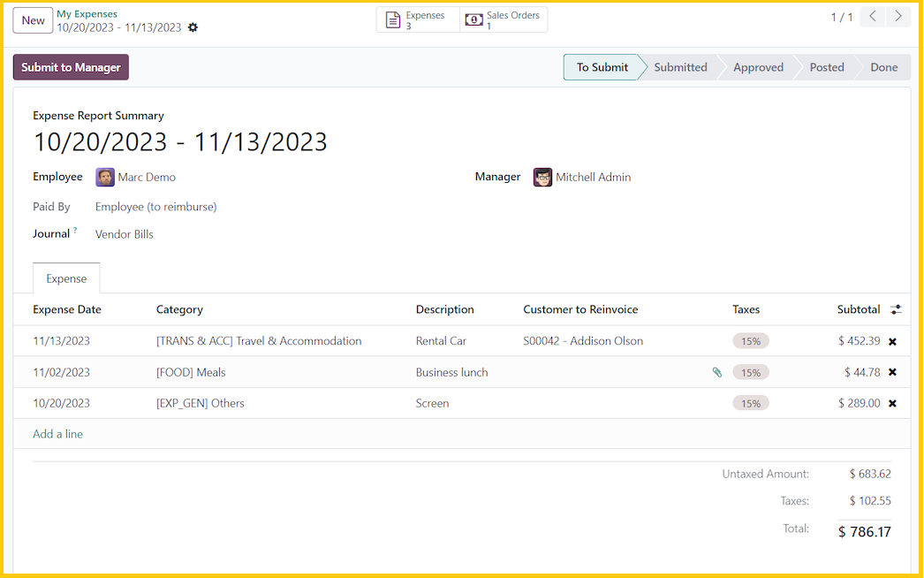Click the New button
The width and height of the screenshot is (924, 578).
coord(33,20)
